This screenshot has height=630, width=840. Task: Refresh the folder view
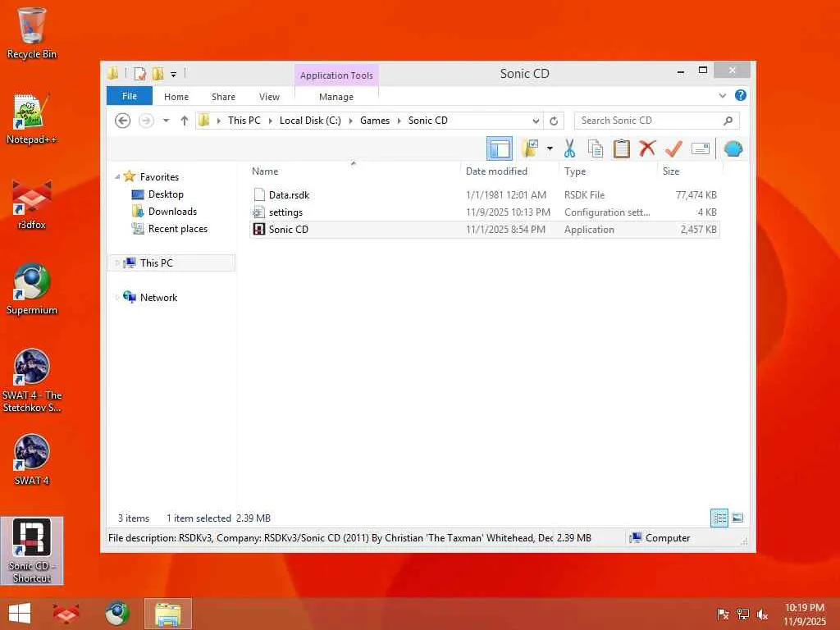(554, 121)
